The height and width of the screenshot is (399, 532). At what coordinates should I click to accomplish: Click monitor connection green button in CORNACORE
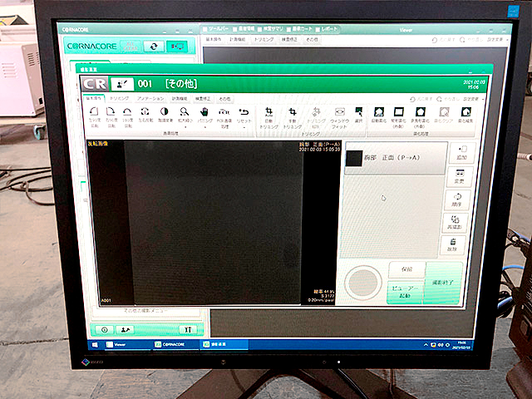(177, 47)
